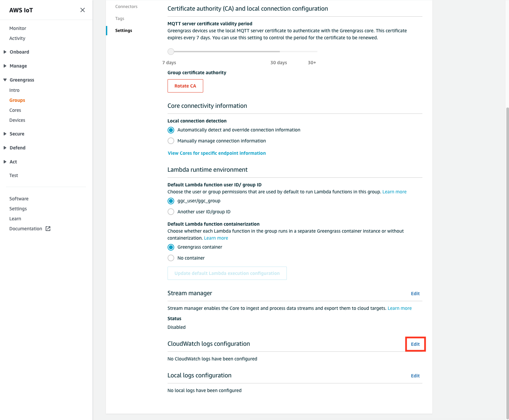Open Greengrass Cores page
This screenshot has height=420, width=509.
click(x=15, y=110)
